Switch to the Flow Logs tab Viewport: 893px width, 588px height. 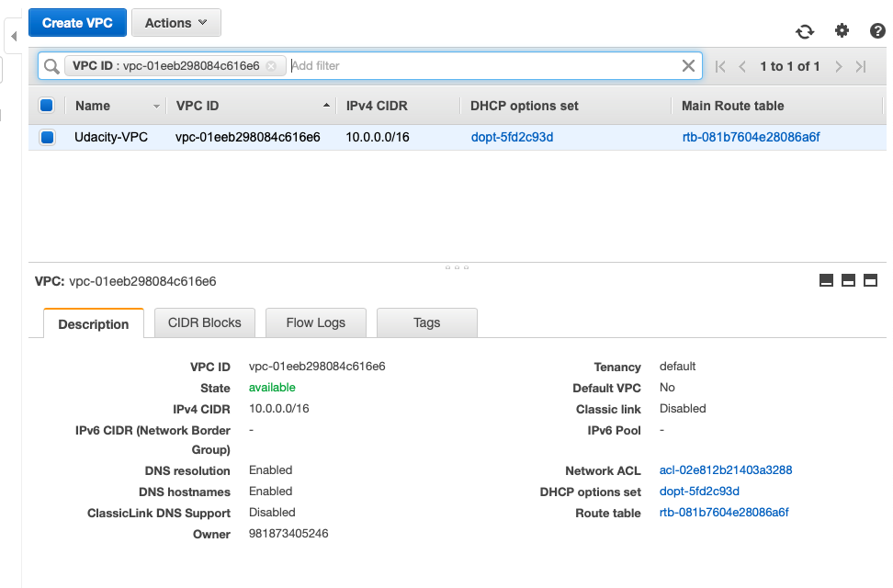316,322
